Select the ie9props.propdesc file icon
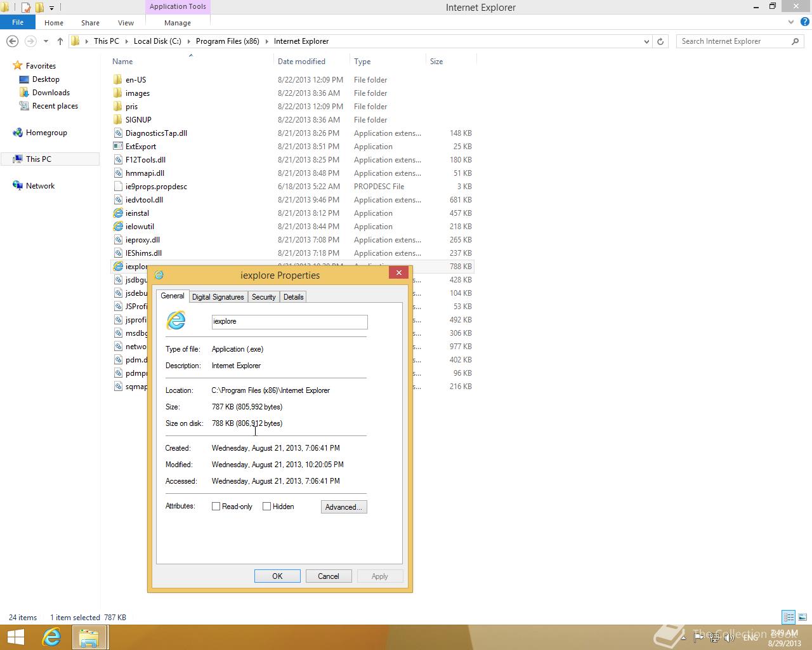This screenshot has height=650, width=812. pyautogui.click(x=118, y=186)
